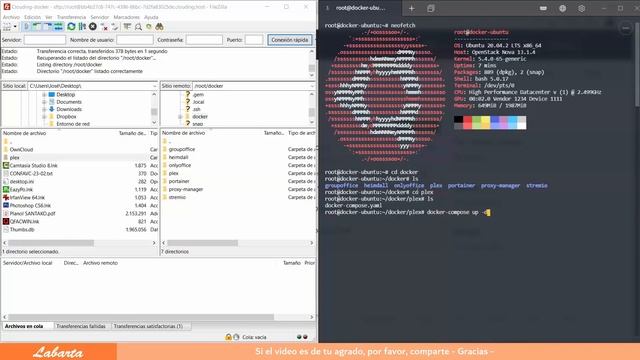This screenshot has height=360, width=640.
Task: Open the Sitio remoto path dropdown
Action: [312, 86]
